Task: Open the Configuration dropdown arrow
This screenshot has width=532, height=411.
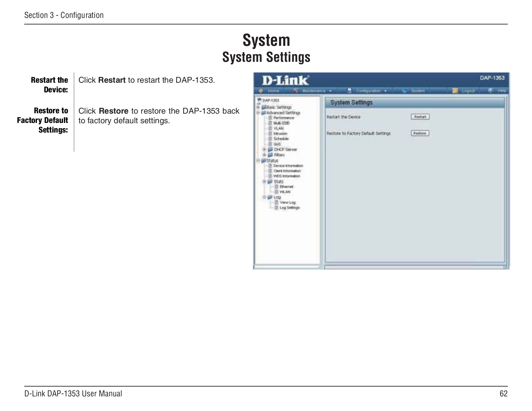Action: (x=385, y=91)
